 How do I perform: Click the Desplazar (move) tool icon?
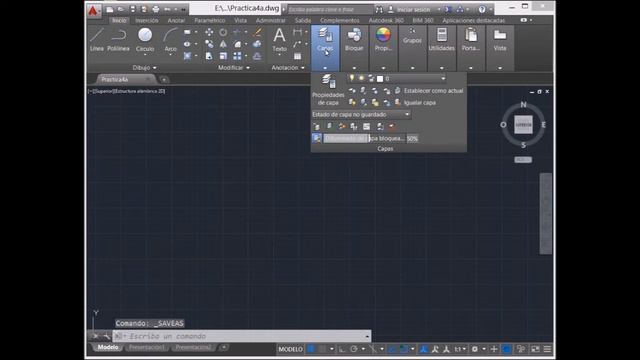(209, 32)
